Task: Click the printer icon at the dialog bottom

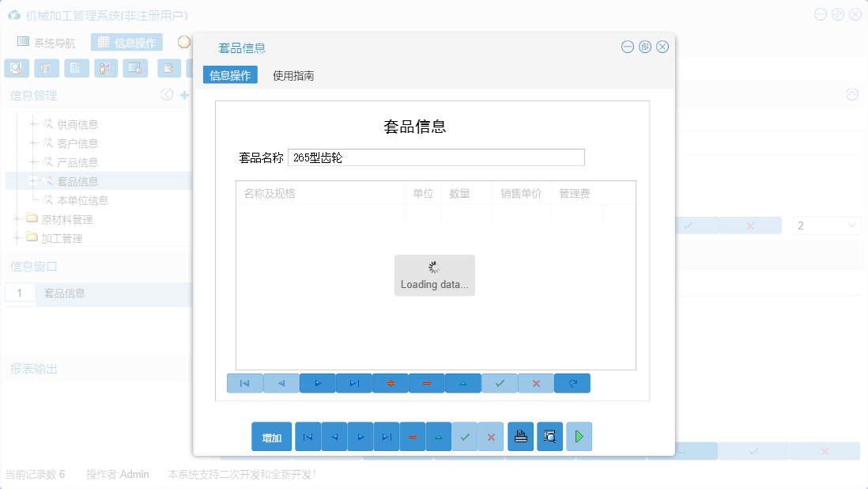Action: (x=520, y=436)
